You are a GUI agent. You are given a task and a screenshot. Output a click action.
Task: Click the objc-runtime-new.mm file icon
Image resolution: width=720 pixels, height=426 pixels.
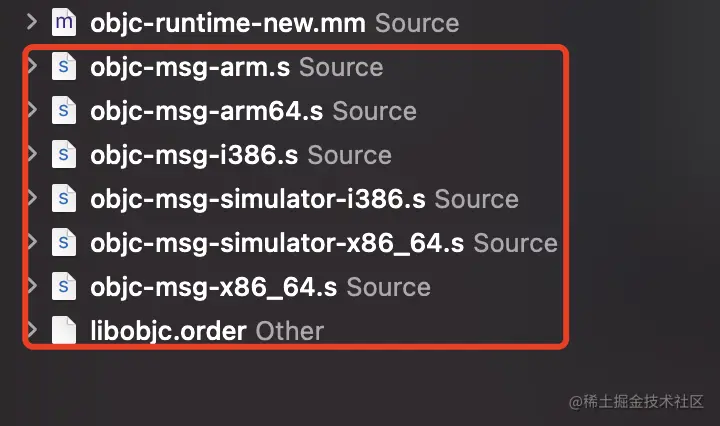pyautogui.click(x=64, y=22)
